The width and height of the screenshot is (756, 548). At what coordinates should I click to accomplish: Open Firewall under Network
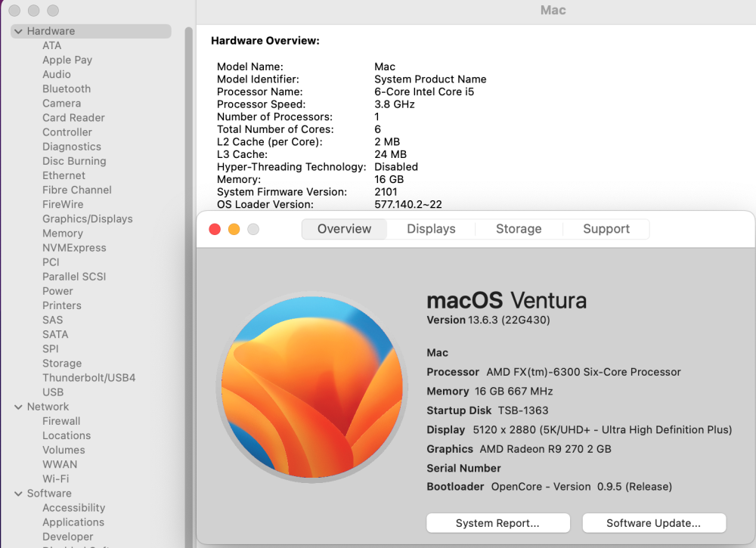pos(61,422)
